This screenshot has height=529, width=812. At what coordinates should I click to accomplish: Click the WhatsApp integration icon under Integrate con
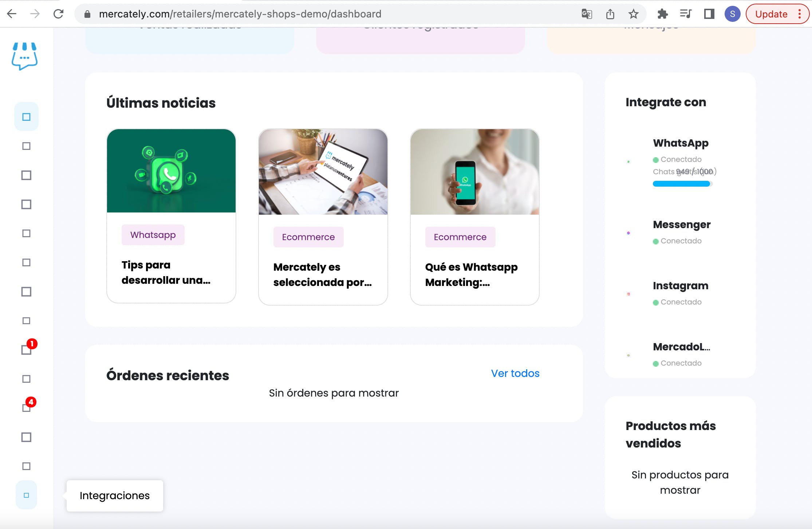(x=628, y=161)
